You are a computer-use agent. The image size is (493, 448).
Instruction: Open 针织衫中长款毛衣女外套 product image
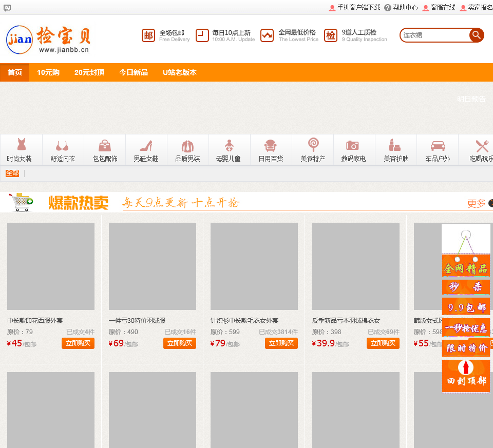pos(254,266)
